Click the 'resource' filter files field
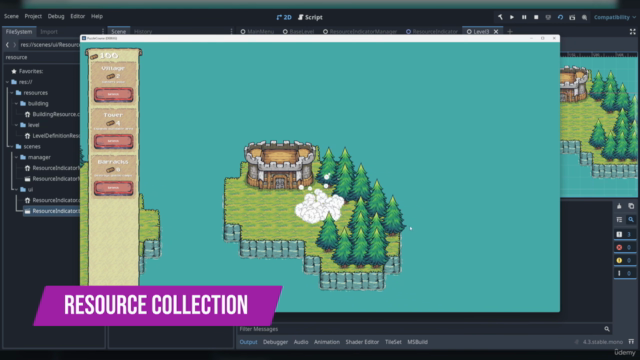Image resolution: width=640 pixels, height=360 pixels. point(42,57)
